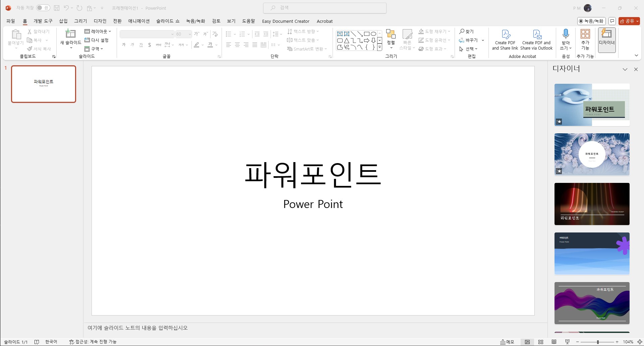Click 다시 설정 (Reset) button
Screen dimensions: 644x346
click(97, 40)
